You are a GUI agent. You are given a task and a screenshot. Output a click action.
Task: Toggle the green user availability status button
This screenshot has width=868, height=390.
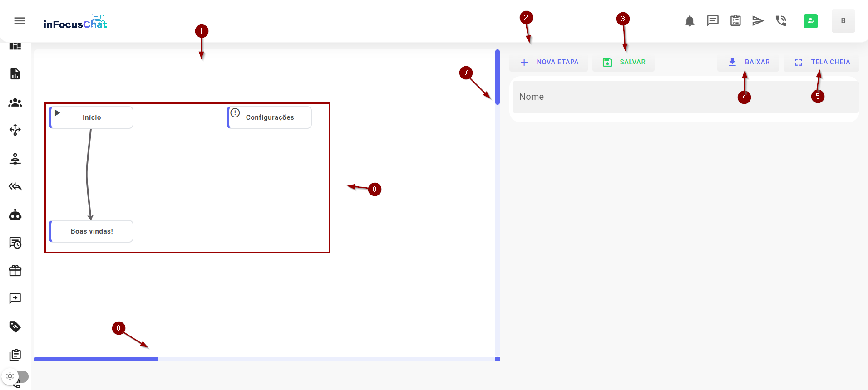tap(810, 21)
